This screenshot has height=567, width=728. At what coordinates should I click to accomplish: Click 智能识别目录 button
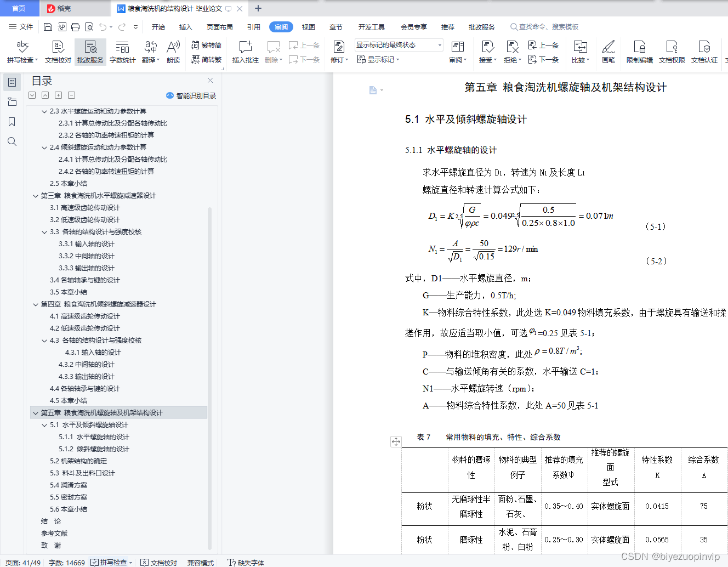coord(191,95)
